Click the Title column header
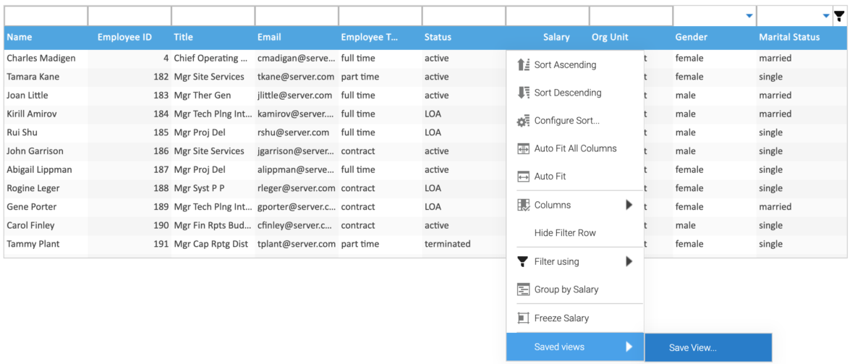Screen dimensions: 868x364 pyautogui.click(x=213, y=37)
